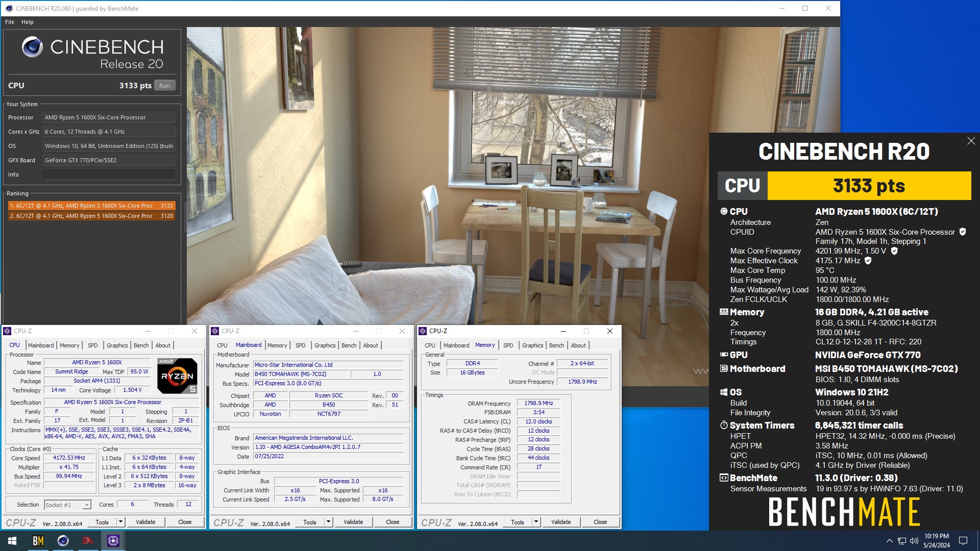Select the first ranking entry scoring 3133

pos(92,206)
